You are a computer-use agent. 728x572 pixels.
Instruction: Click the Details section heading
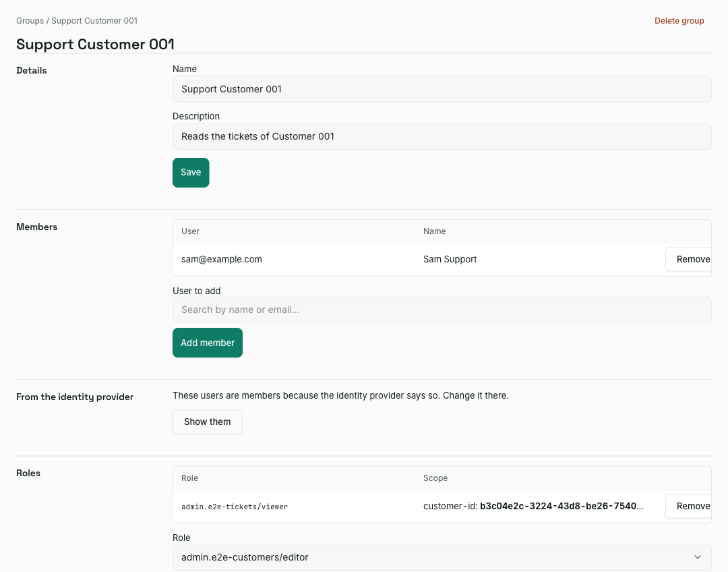coord(32,70)
